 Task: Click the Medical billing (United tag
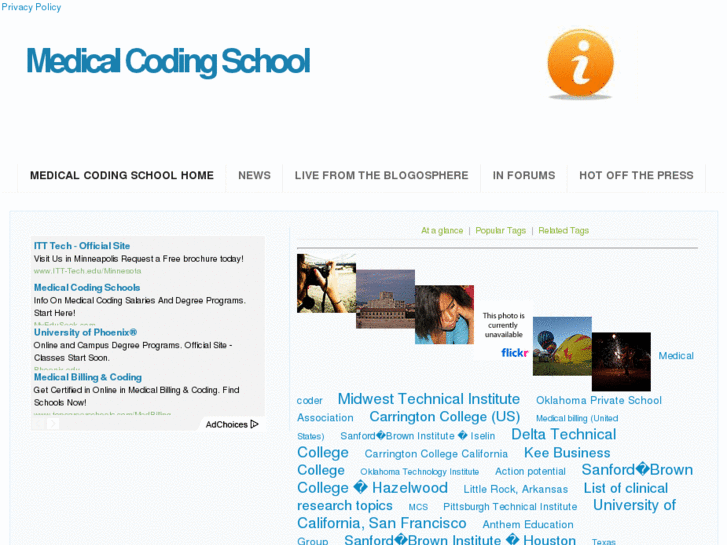click(x=577, y=418)
